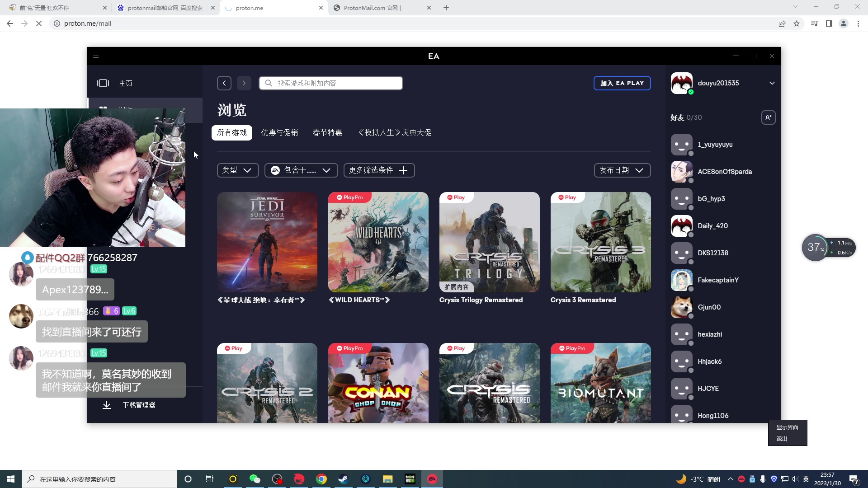This screenshot has width=868, height=488.
Task: Close the proton.me browser tab
Action: (x=321, y=8)
